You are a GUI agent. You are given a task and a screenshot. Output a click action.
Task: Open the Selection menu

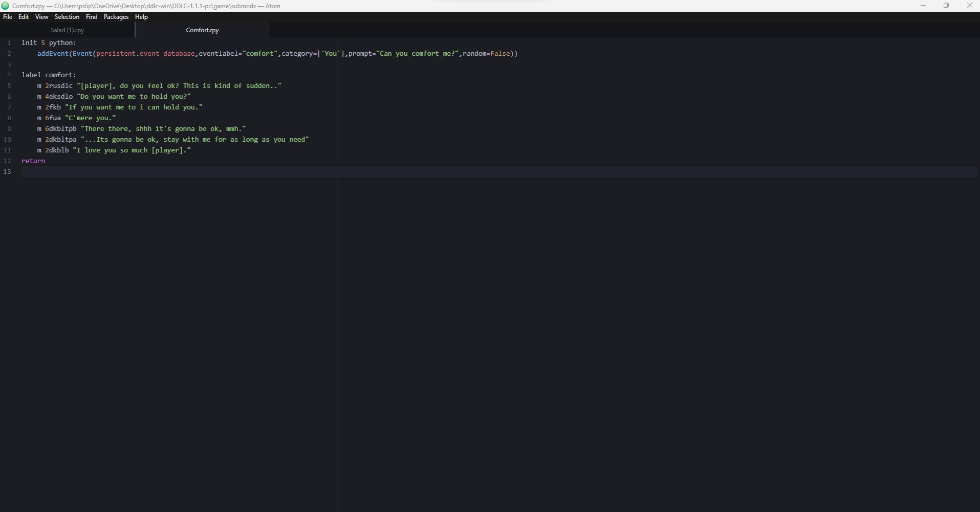click(x=67, y=17)
